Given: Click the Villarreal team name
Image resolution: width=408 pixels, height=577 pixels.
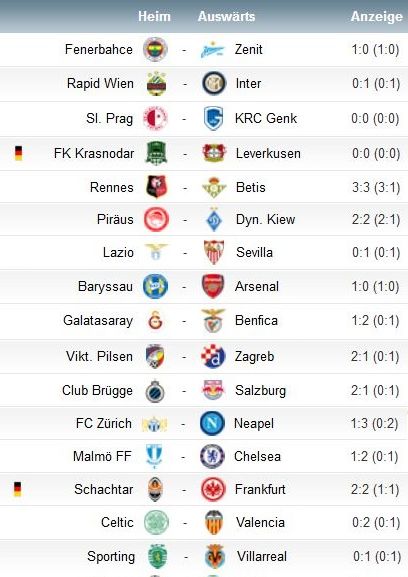Looking at the screenshot, I should point(262,556).
